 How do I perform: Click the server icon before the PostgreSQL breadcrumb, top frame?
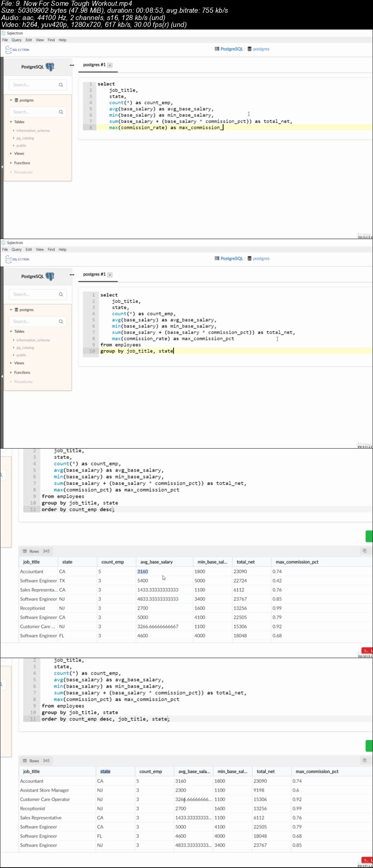pyautogui.click(x=217, y=49)
